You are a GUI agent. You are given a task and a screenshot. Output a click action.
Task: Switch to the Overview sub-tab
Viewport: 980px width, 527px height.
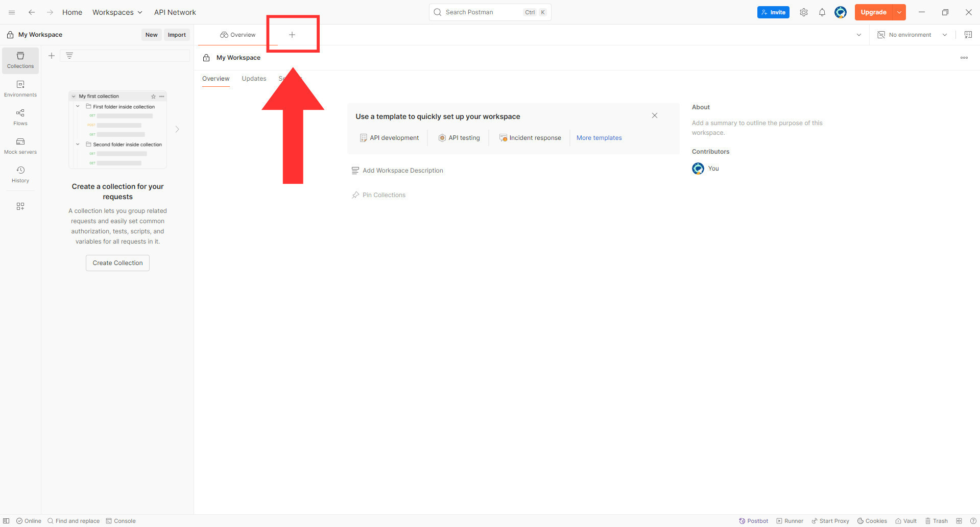[x=216, y=79]
